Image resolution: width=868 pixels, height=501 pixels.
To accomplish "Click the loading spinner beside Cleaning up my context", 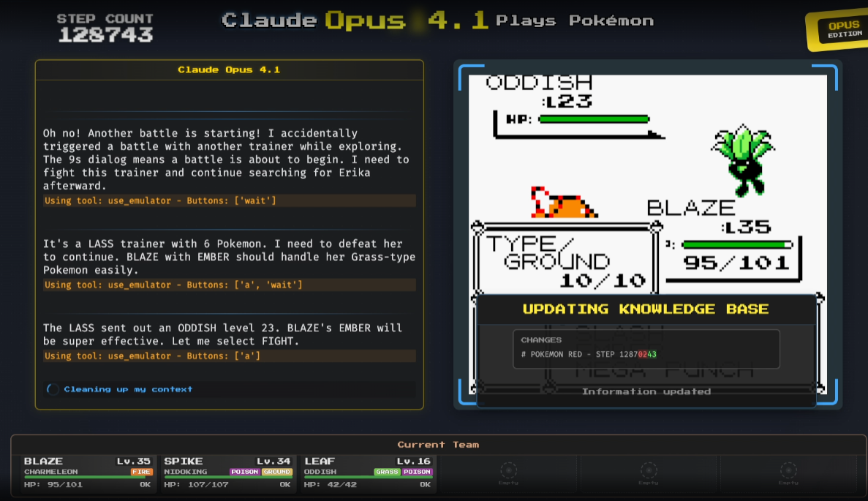I will [53, 389].
